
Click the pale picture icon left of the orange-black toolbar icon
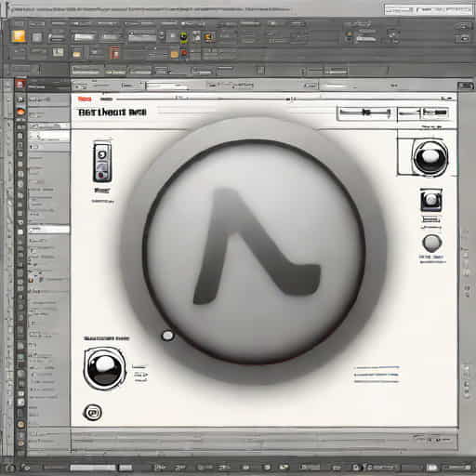tap(197, 37)
